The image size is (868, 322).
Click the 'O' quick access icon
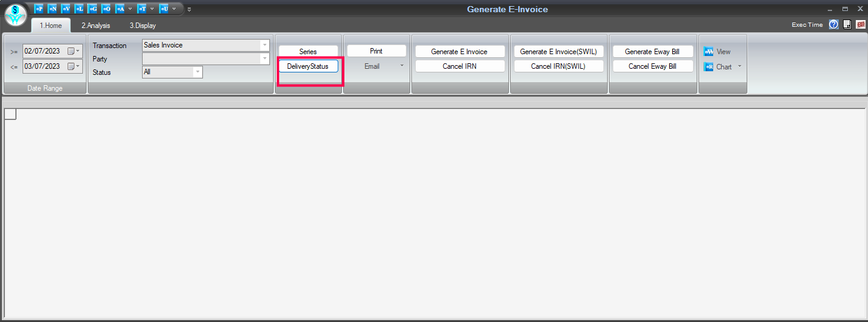(106, 9)
